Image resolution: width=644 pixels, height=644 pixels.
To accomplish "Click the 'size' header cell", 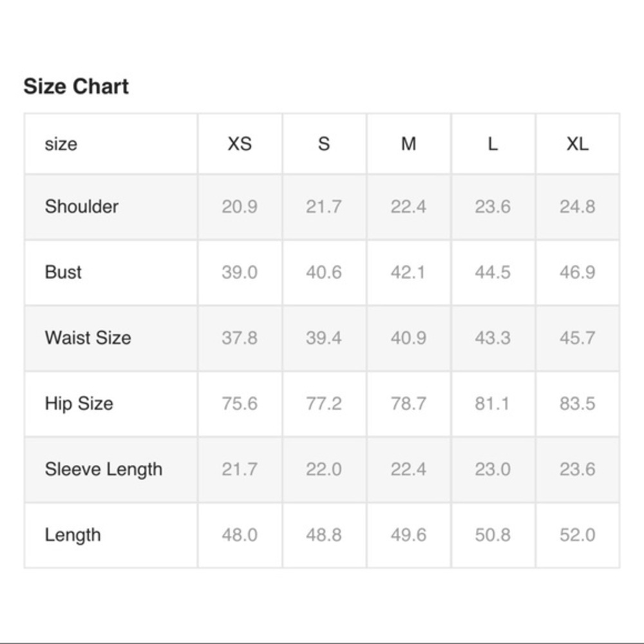I will (x=61, y=144).
